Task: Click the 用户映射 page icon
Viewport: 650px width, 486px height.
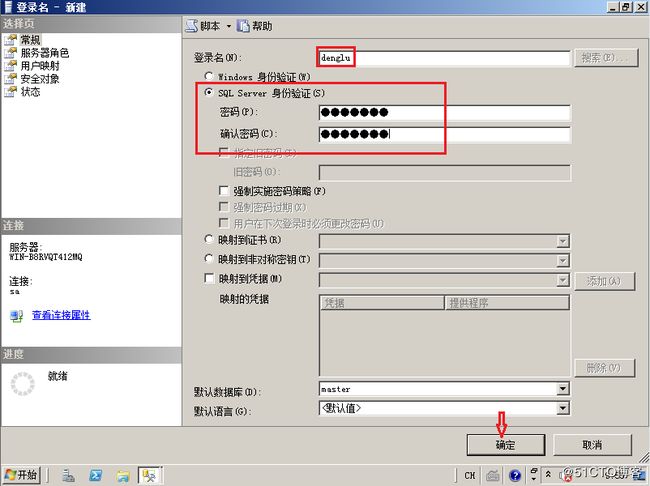Action: tap(10, 66)
